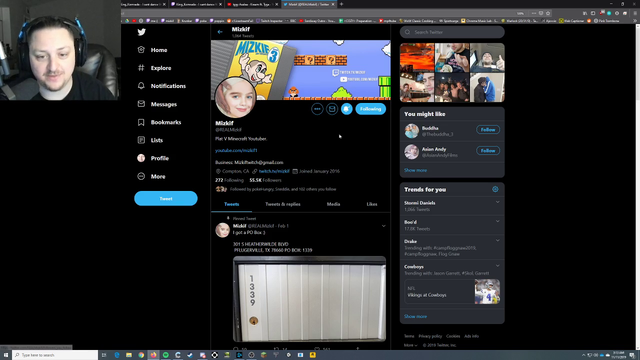Image resolution: width=640 pixels, height=360 pixels.
Task: Click the blue Tweet button
Action: [166, 198]
